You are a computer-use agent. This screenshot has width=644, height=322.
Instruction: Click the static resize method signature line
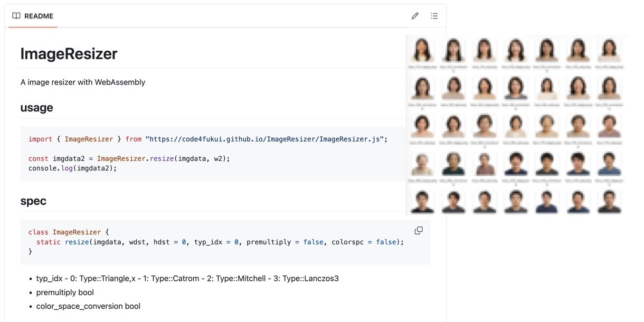coord(220,242)
